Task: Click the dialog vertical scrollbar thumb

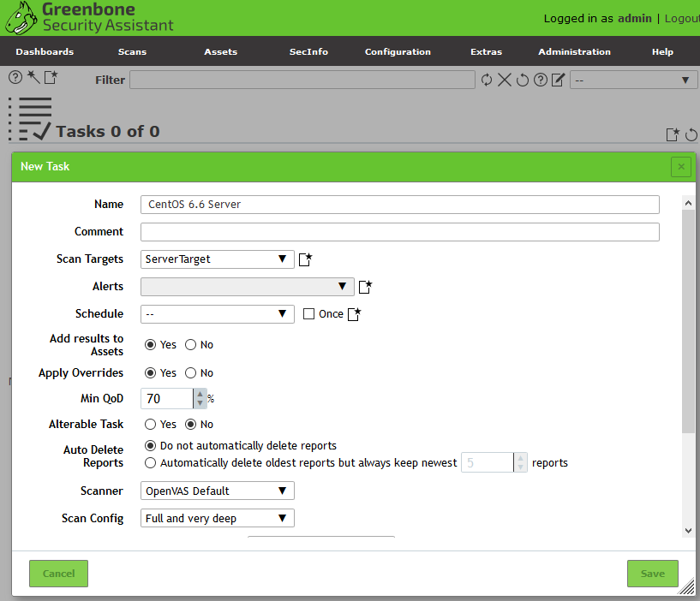Action: (x=688, y=321)
